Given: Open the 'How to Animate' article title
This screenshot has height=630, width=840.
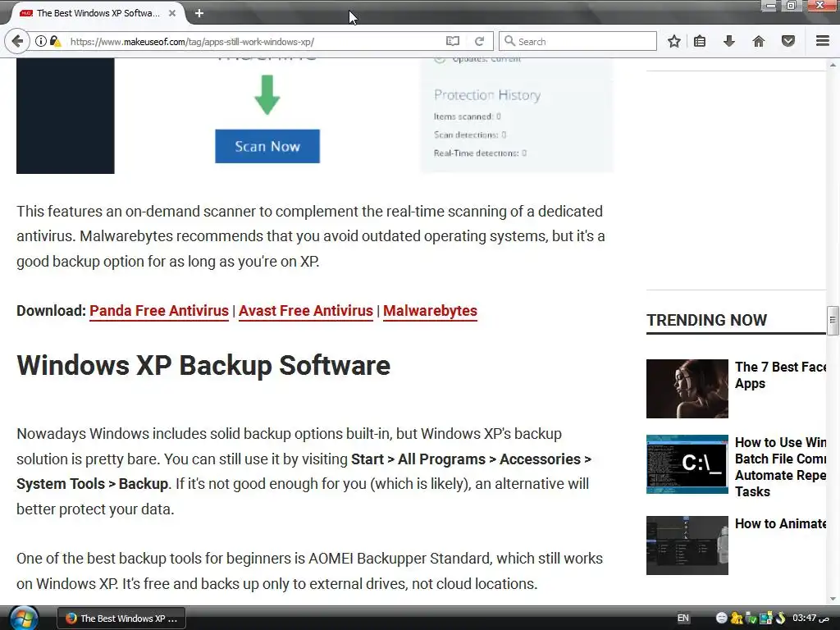Looking at the screenshot, I should pyautogui.click(x=780, y=523).
